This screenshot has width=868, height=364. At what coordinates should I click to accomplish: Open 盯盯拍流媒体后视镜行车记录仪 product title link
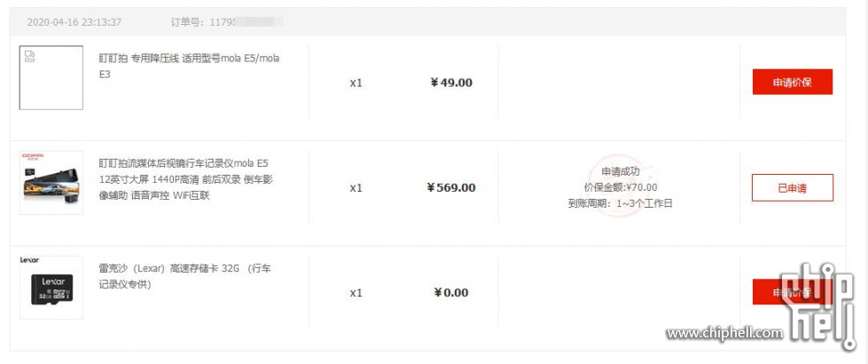[186, 180]
